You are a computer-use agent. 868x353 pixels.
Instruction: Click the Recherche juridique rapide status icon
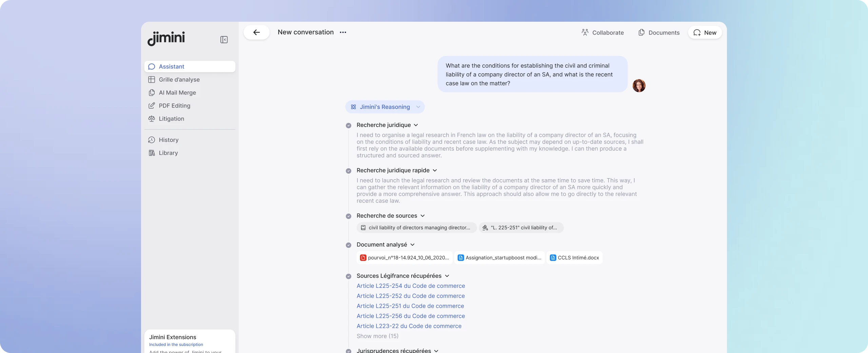pyautogui.click(x=349, y=171)
